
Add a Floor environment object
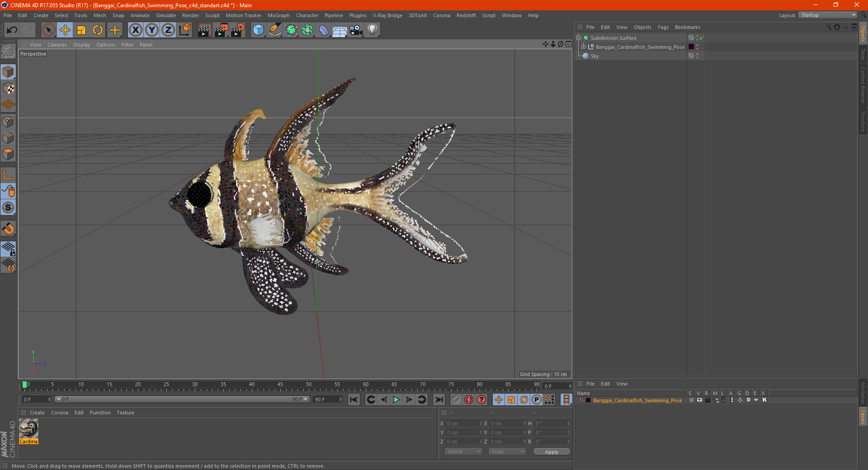(x=340, y=30)
